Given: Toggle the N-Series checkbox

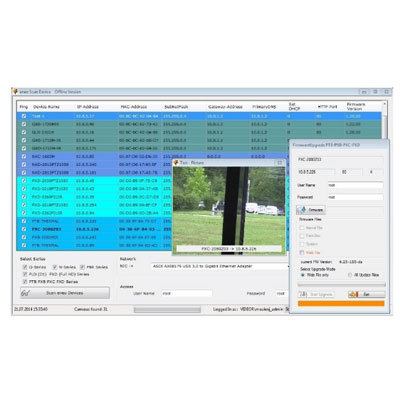Looking at the screenshot, I should pyautogui.click(x=55, y=267).
